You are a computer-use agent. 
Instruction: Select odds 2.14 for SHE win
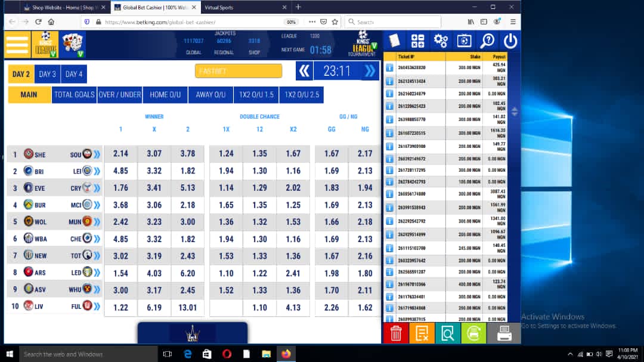click(x=120, y=154)
